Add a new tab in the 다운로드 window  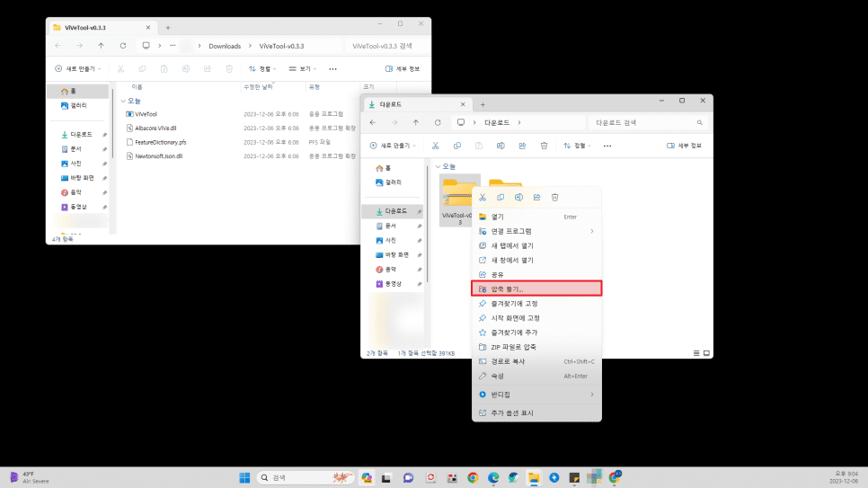(483, 104)
